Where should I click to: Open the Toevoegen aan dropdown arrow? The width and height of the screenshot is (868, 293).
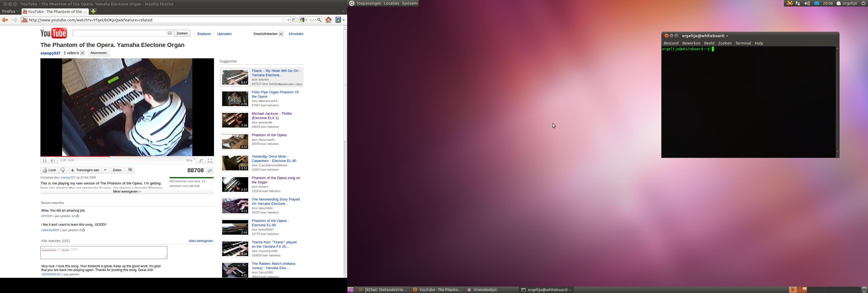[x=105, y=170]
